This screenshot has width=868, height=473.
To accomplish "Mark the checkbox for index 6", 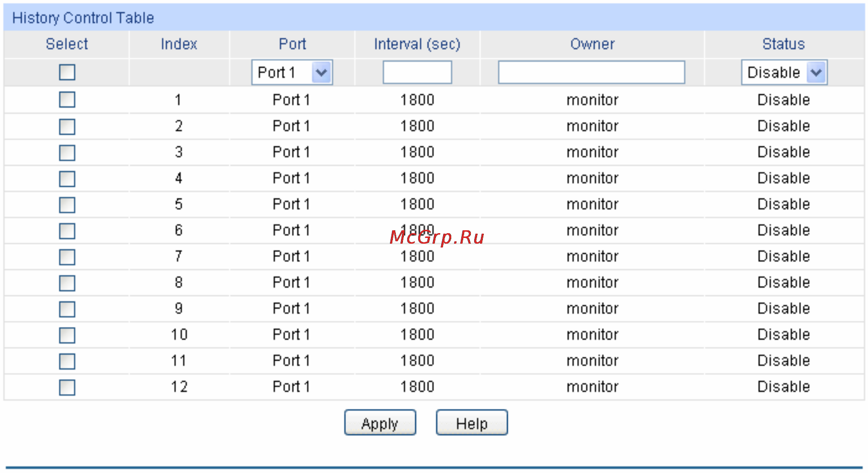I will tap(67, 231).
